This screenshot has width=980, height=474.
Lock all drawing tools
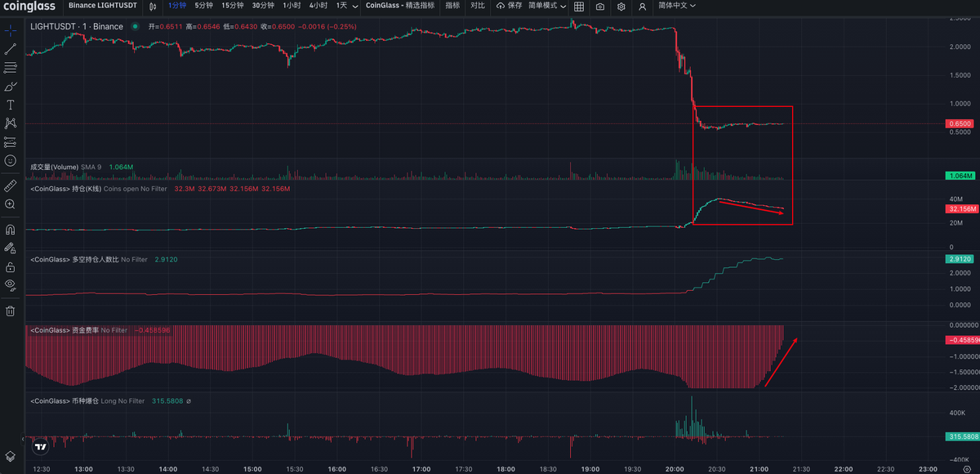[x=11, y=266]
